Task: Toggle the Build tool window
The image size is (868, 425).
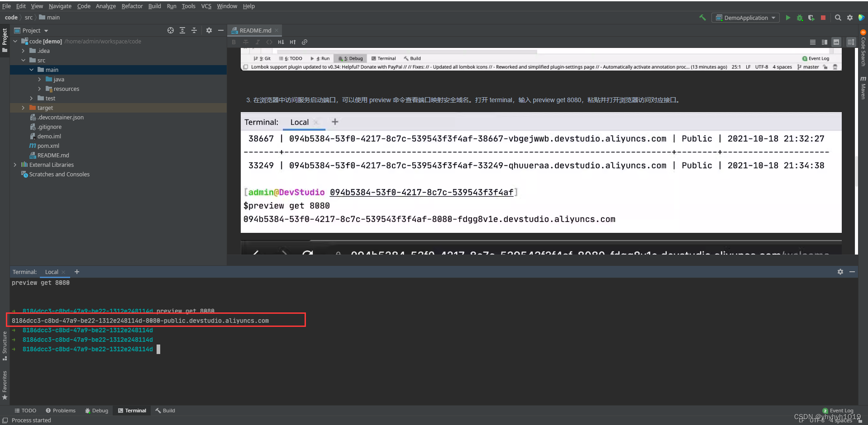Action: coord(165,410)
